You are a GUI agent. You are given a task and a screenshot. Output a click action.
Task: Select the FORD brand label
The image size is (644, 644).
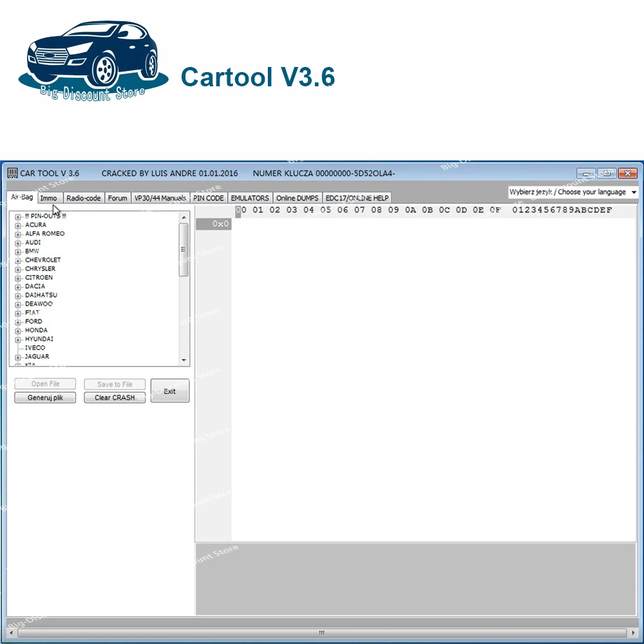coord(33,321)
